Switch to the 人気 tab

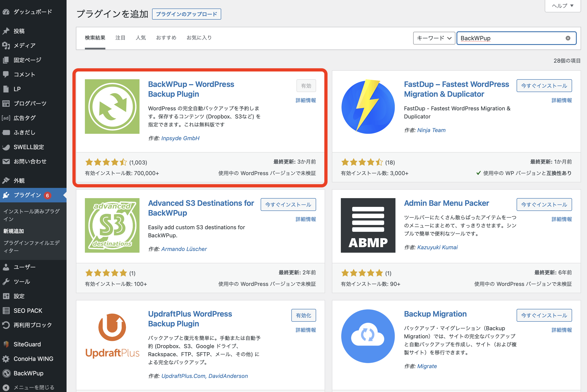point(141,38)
